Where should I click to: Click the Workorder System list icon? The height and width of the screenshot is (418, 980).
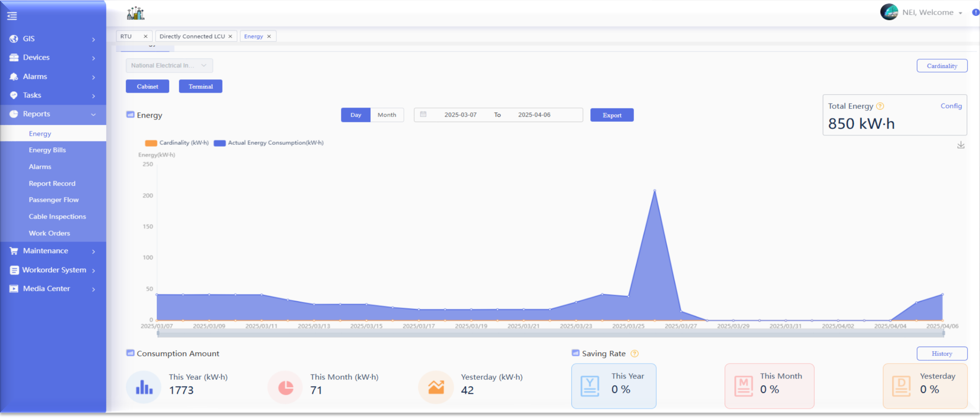[x=14, y=270]
